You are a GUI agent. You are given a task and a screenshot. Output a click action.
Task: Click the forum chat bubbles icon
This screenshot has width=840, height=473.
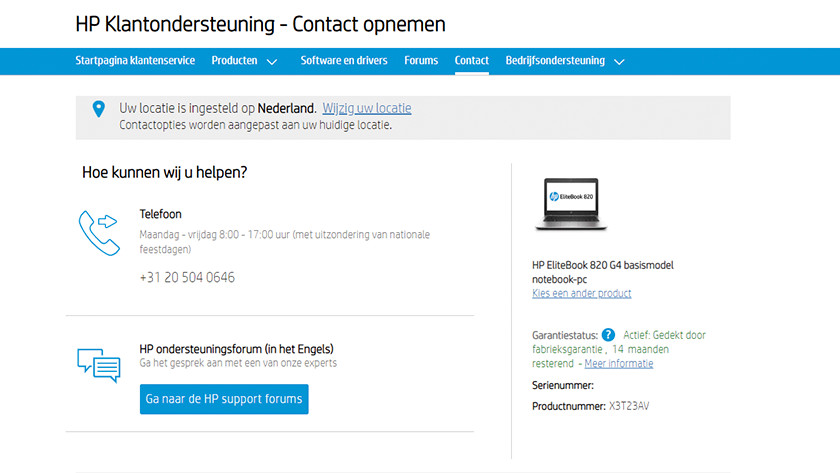(x=98, y=365)
